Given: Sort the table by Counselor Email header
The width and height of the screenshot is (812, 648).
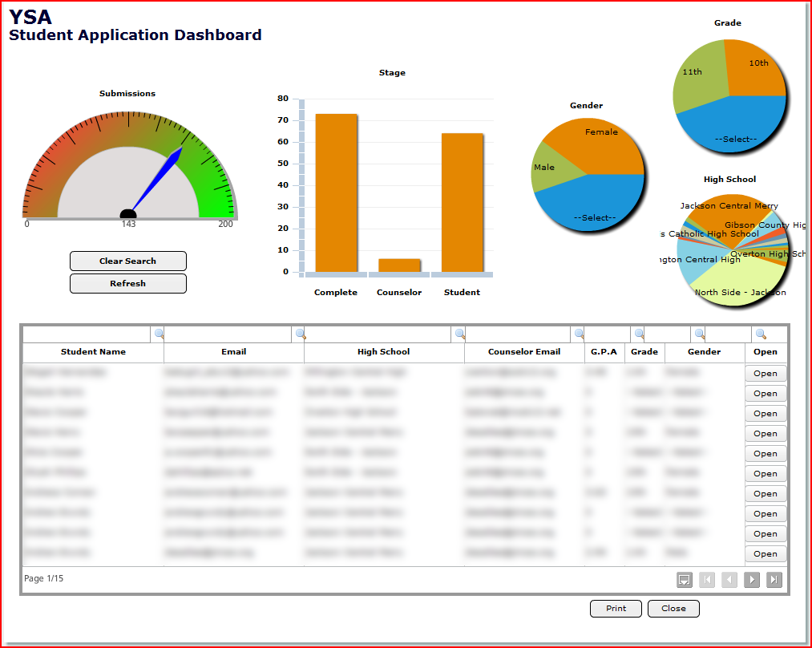Looking at the screenshot, I should (524, 352).
